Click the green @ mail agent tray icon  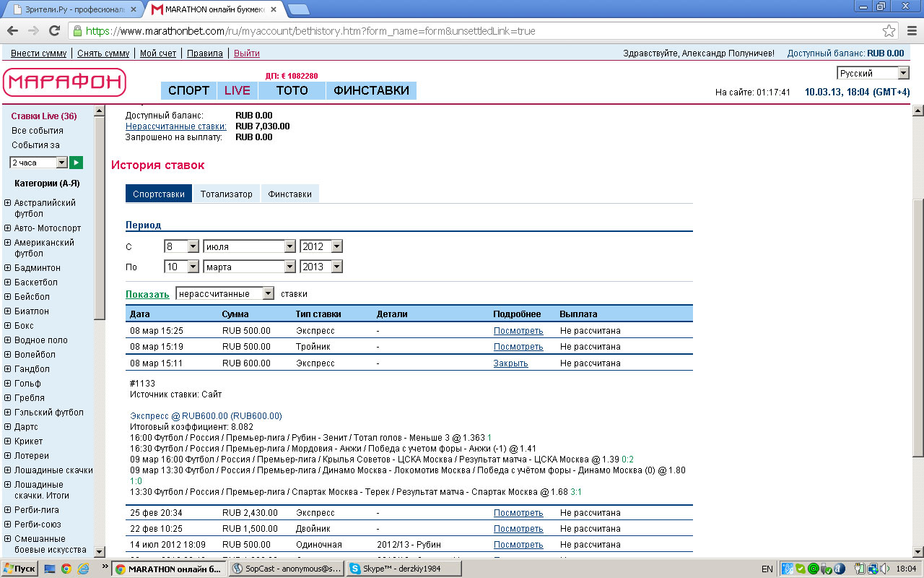point(813,569)
